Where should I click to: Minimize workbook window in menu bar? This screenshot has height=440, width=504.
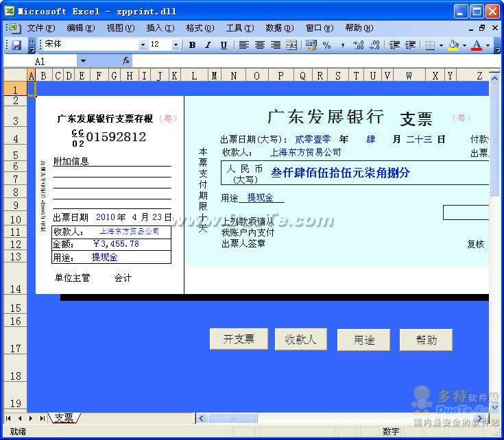pos(471,29)
